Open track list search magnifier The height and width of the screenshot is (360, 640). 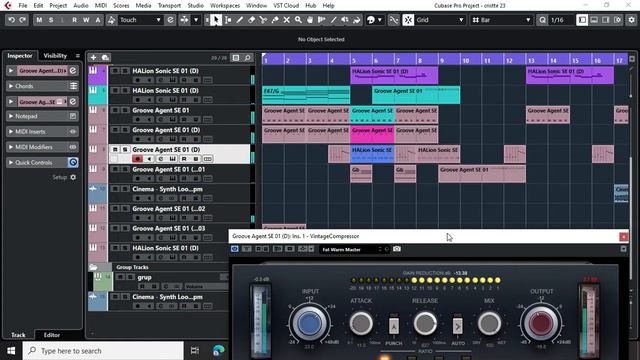click(247, 58)
